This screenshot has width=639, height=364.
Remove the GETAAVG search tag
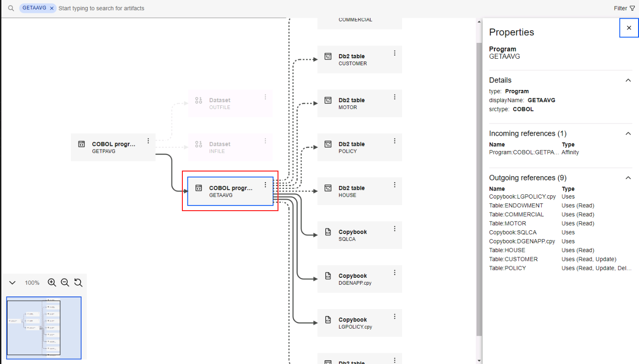tap(52, 8)
